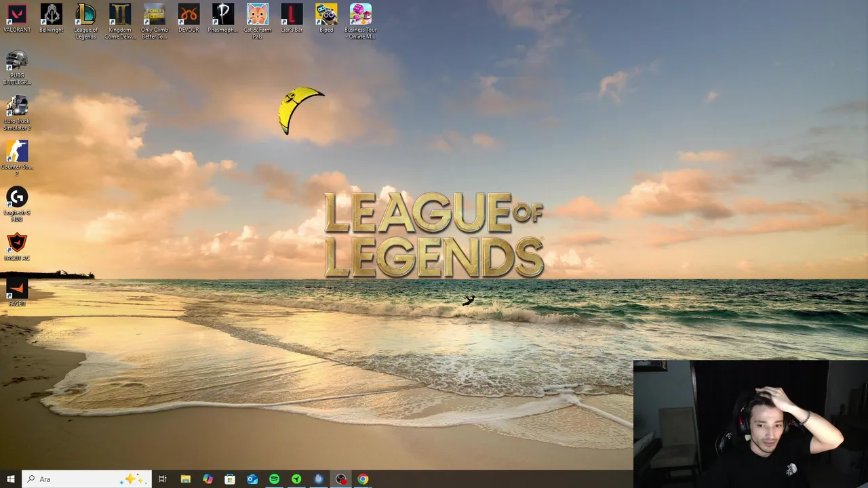Launch the Bellwright game shortcut

(51, 18)
